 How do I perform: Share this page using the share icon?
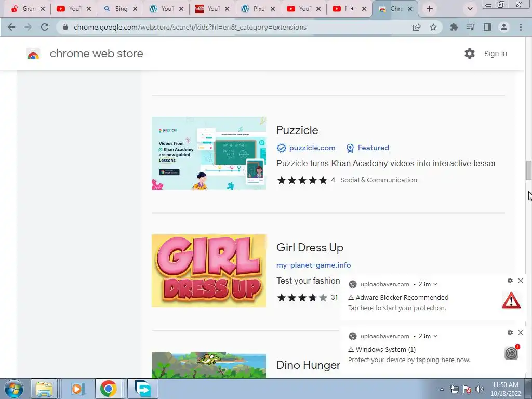[417, 27]
